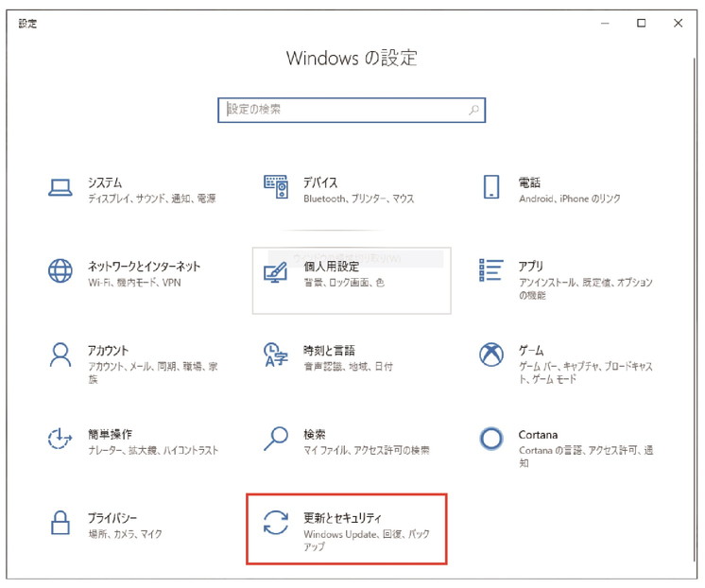705x588 pixels.
Task: Open the 検索 magnifying glass icon
Action: [x=276, y=439]
